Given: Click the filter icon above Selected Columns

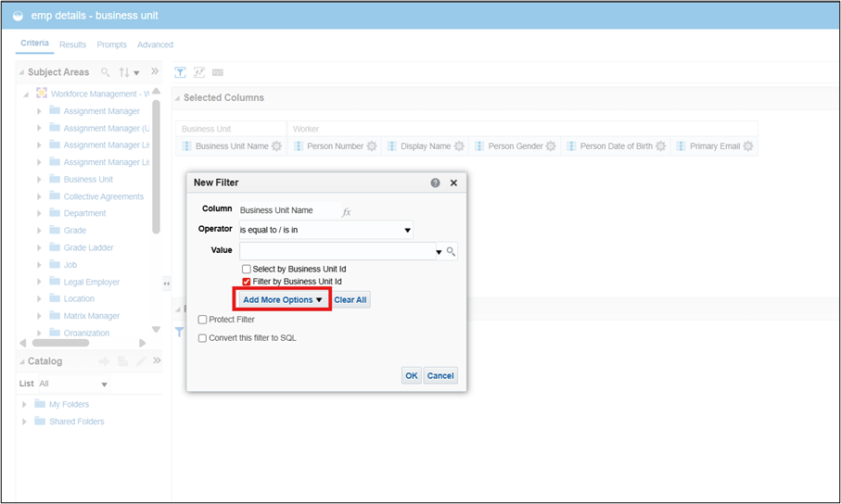Looking at the screenshot, I should tap(181, 72).
